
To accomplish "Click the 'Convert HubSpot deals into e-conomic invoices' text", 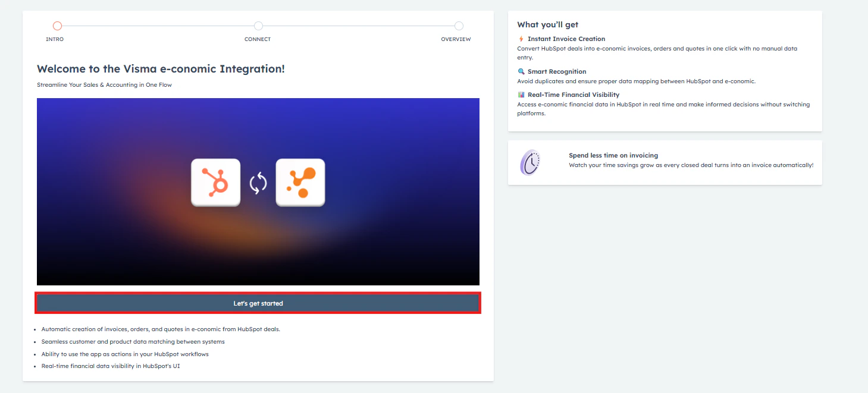I will pos(657,53).
